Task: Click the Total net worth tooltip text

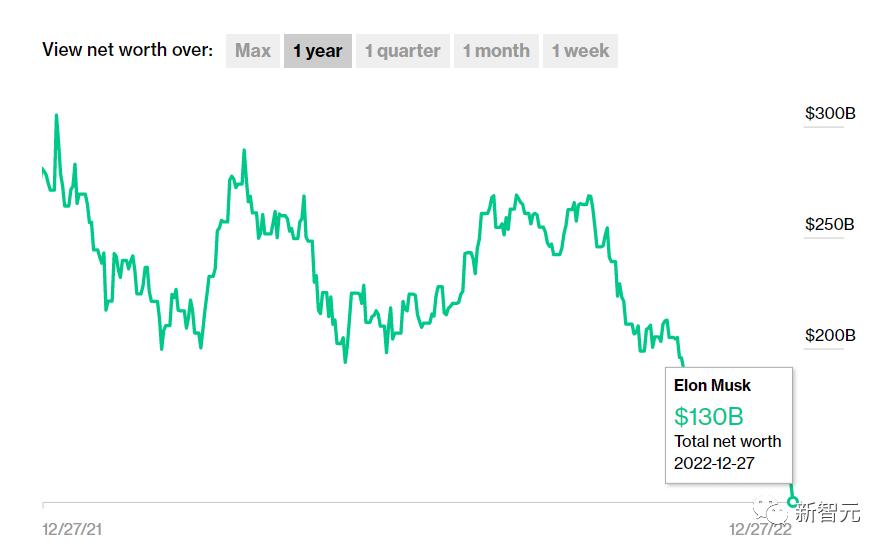Action: 728,441
